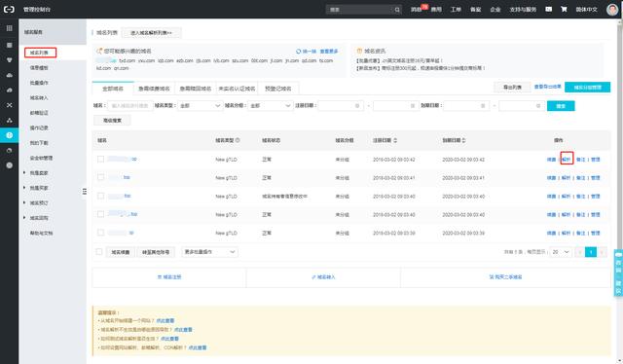Go to next page arrow in pagination
The image size is (623, 364).
[602, 252]
